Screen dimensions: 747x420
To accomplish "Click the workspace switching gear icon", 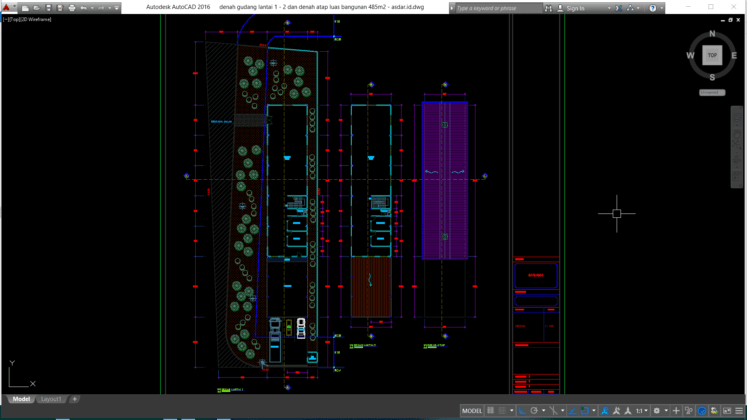I will [657, 411].
